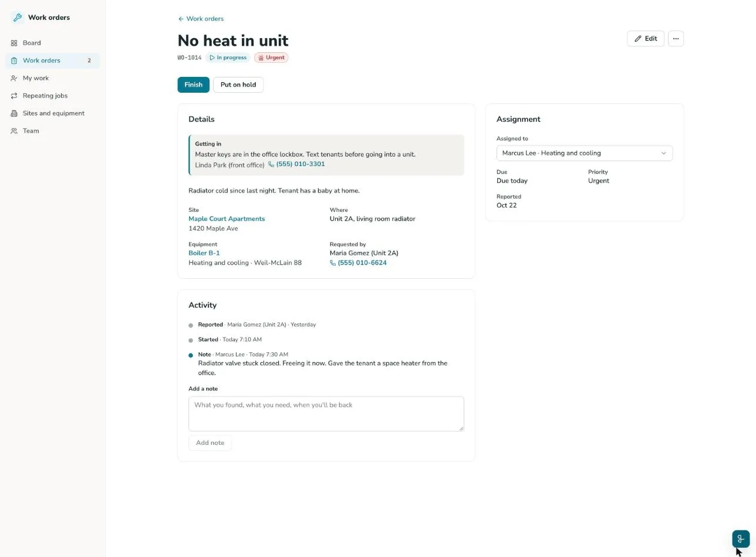Click Linda Park (front office) contact name

pos(230,166)
